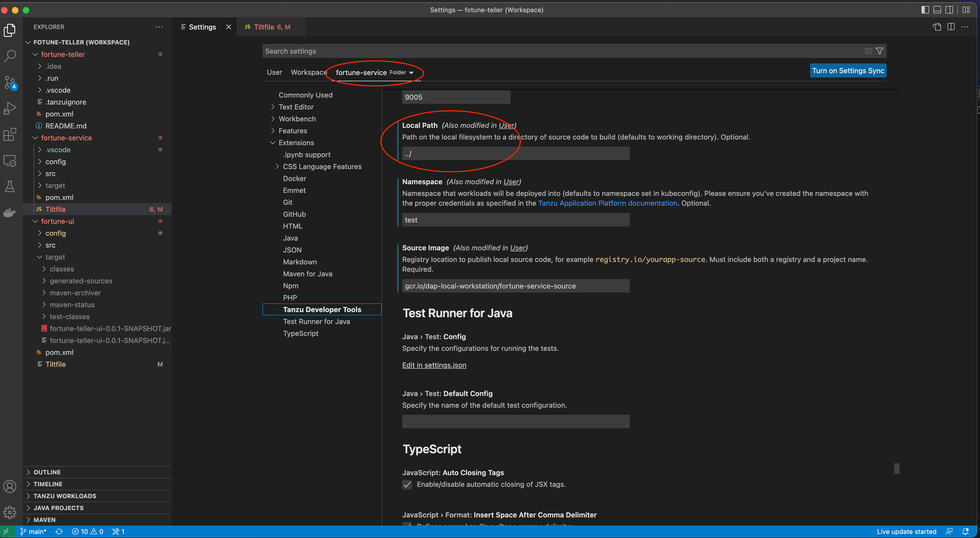The width and height of the screenshot is (980, 538).
Task: Select the Settings editor tab
Action: click(x=202, y=27)
